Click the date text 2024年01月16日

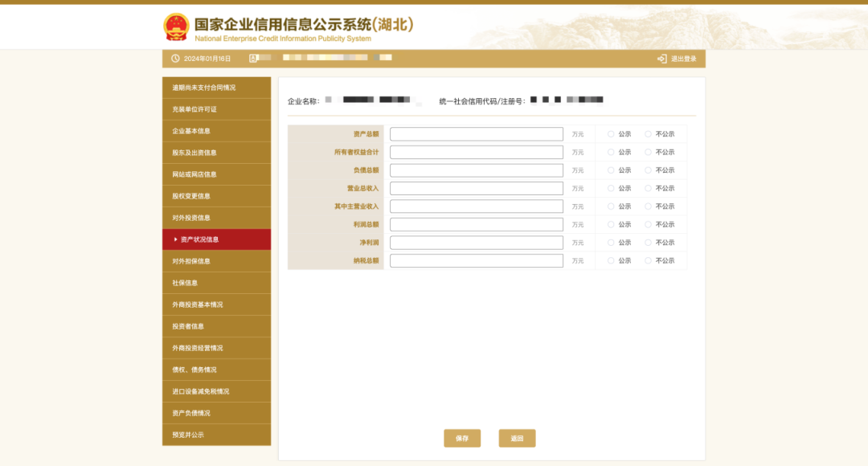[x=207, y=59]
